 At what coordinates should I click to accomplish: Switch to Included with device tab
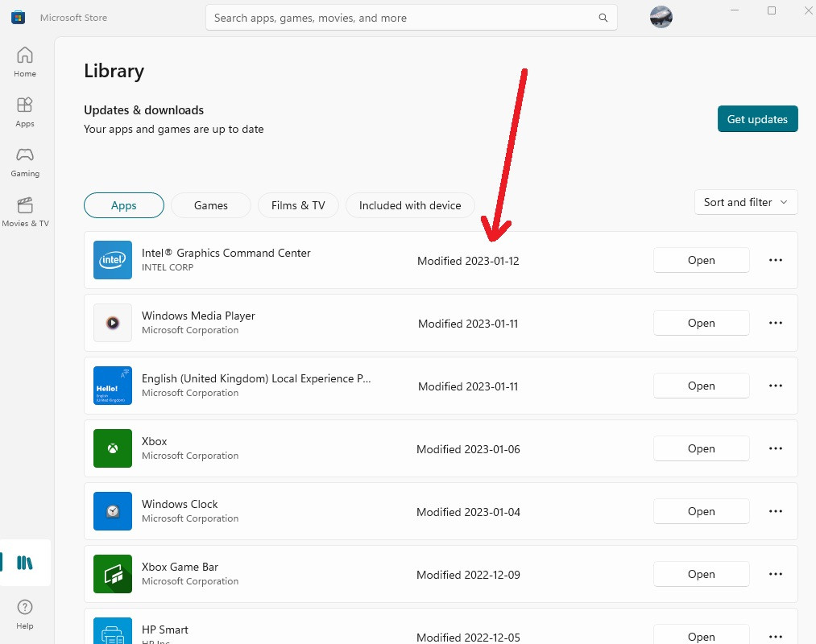[x=410, y=205]
